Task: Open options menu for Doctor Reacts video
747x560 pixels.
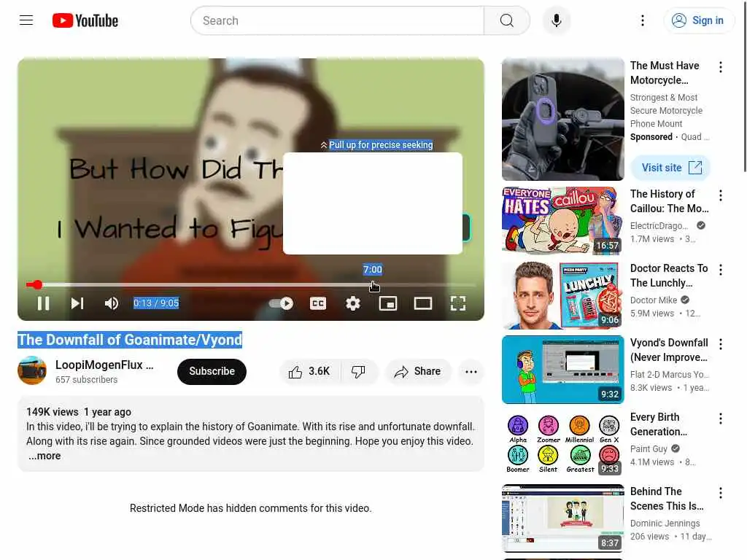Action: tap(720, 270)
